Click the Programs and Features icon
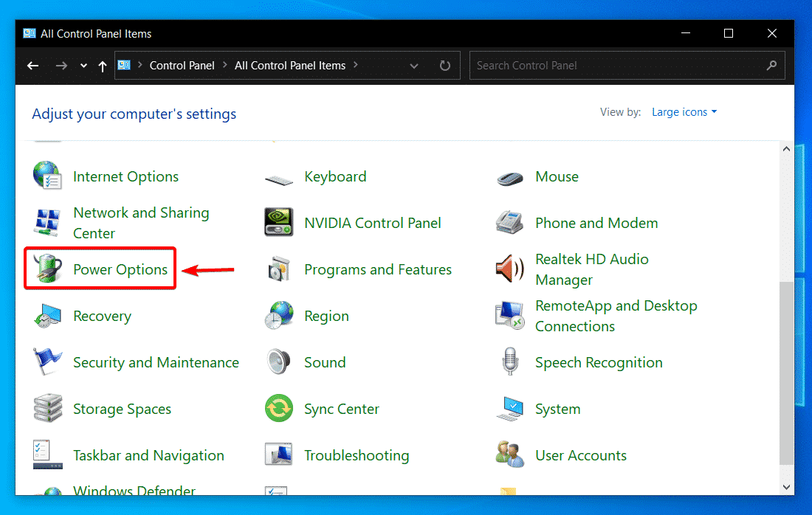 point(278,269)
